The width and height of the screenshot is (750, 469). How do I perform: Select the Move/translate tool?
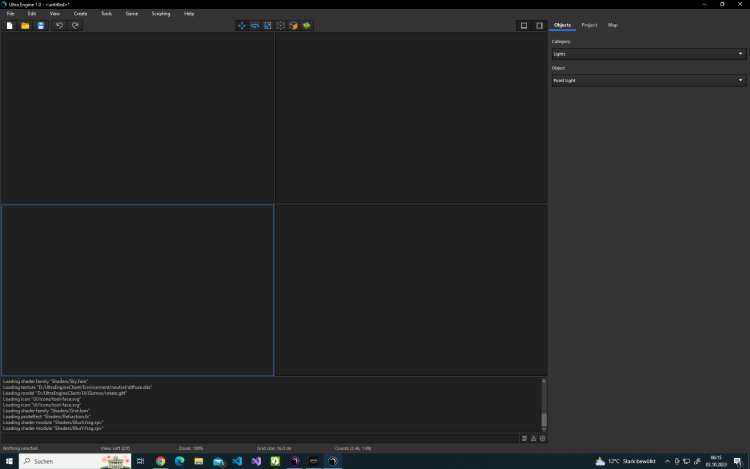[x=242, y=25]
